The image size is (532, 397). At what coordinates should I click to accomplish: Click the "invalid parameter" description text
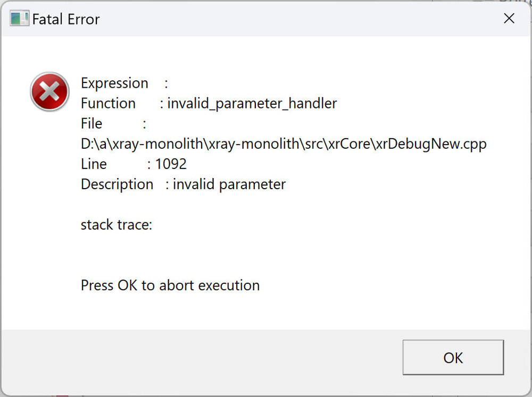tap(229, 184)
